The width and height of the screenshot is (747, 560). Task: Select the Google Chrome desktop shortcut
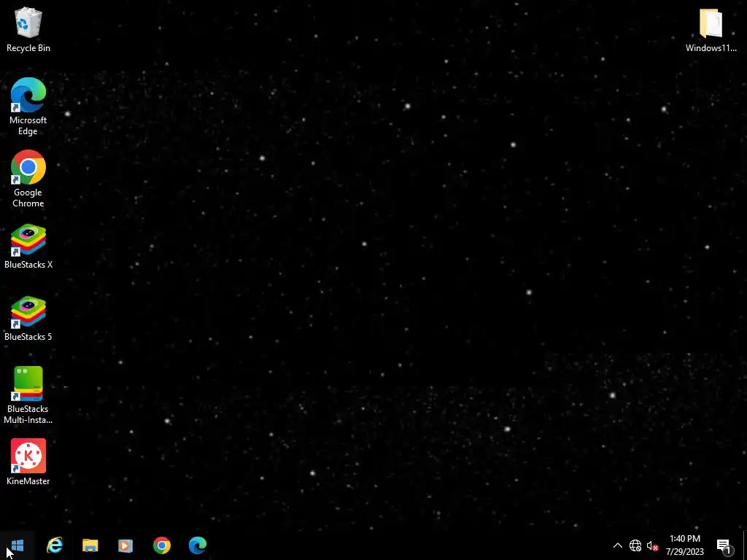click(x=28, y=179)
